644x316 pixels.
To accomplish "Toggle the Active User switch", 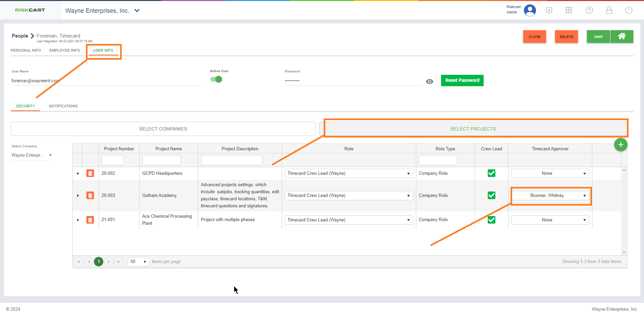I will [x=216, y=80].
